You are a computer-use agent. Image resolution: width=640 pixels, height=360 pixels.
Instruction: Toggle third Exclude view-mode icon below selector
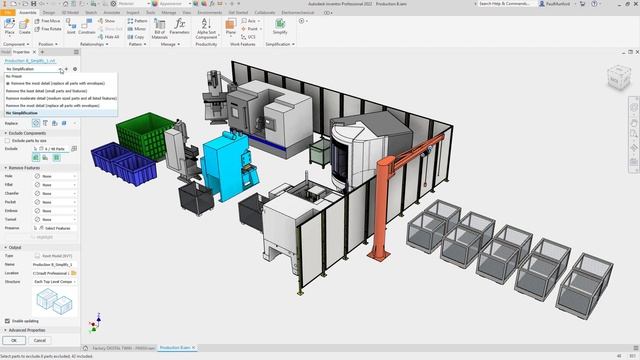[x=56, y=158]
